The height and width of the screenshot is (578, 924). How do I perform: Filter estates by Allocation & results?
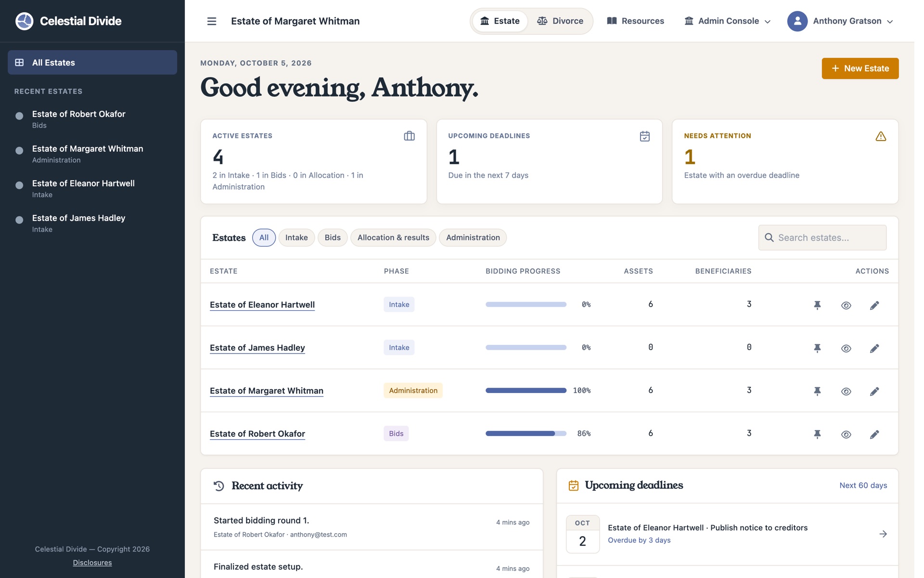coord(393,237)
